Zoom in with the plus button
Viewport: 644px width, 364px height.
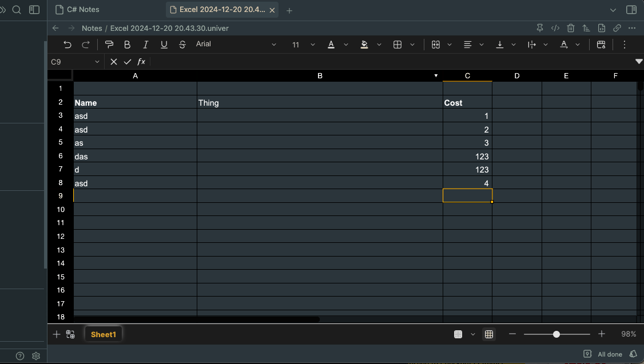pyautogui.click(x=601, y=334)
